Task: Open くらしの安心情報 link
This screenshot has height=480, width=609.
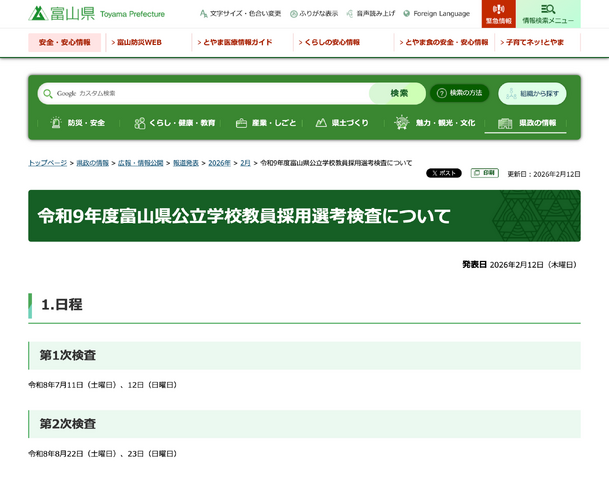Action: click(x=329, y=42)
